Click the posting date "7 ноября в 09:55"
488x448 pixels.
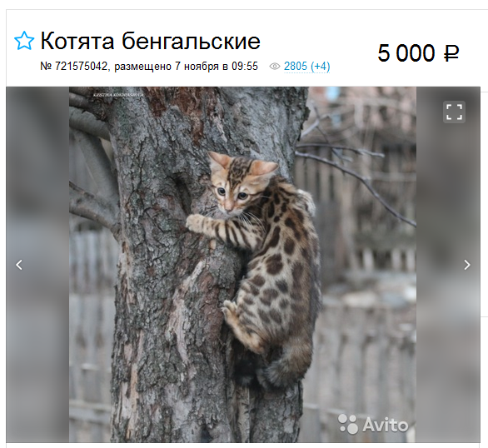(217, 67)
